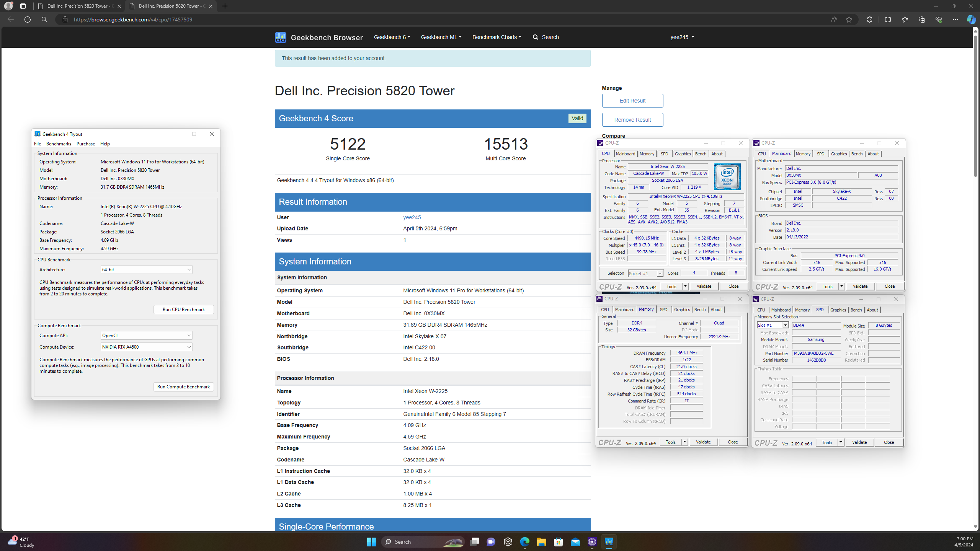Open the browser Extensions icon
This screenshot has width=980, height=551.
click(x=869, y=20)
